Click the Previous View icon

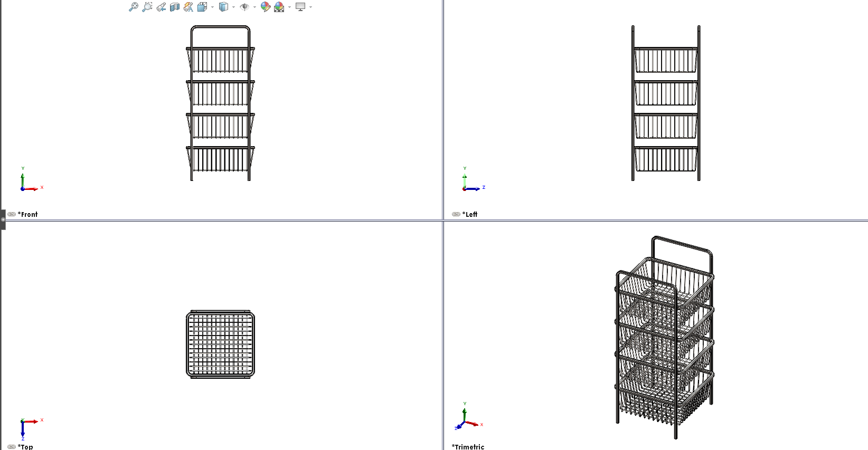[161, 7]
